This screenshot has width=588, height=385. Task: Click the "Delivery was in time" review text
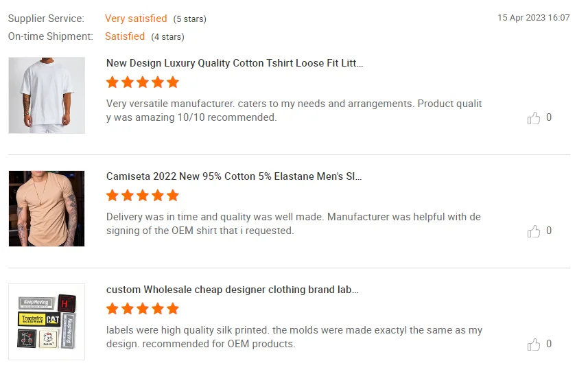293,224
